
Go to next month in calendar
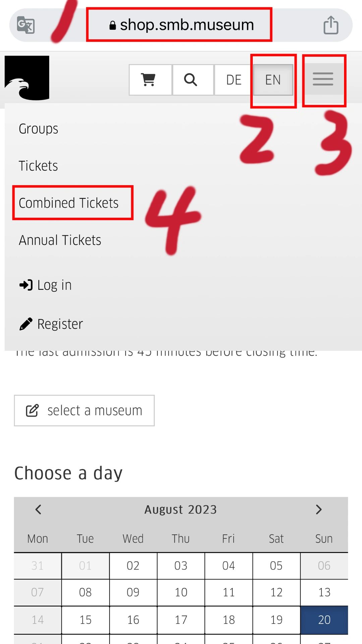point(319,509)
